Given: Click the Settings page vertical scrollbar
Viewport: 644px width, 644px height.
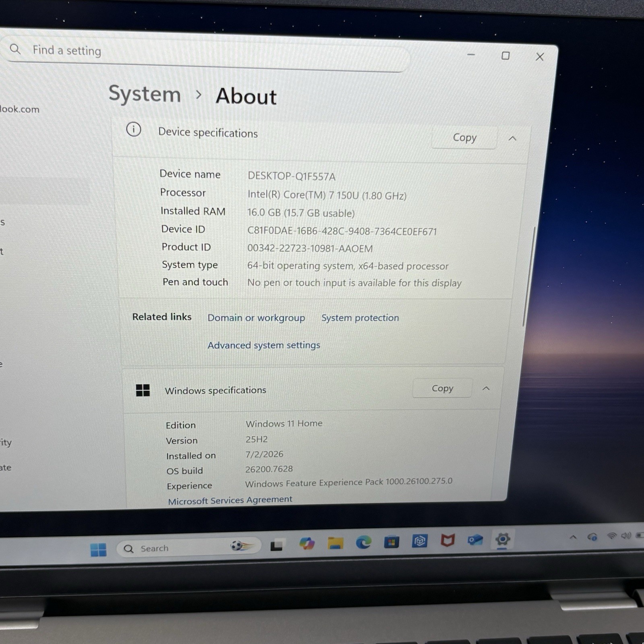Looking at the screenshot, I should 529,277.
